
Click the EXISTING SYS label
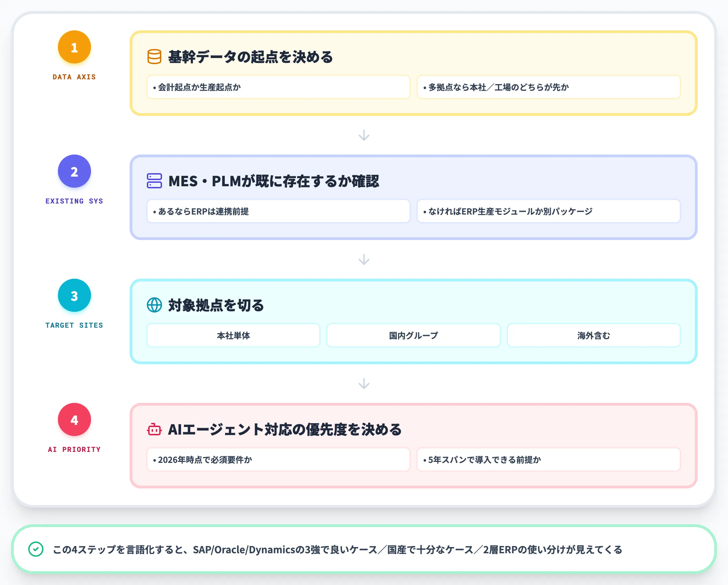tap(74, 201)
